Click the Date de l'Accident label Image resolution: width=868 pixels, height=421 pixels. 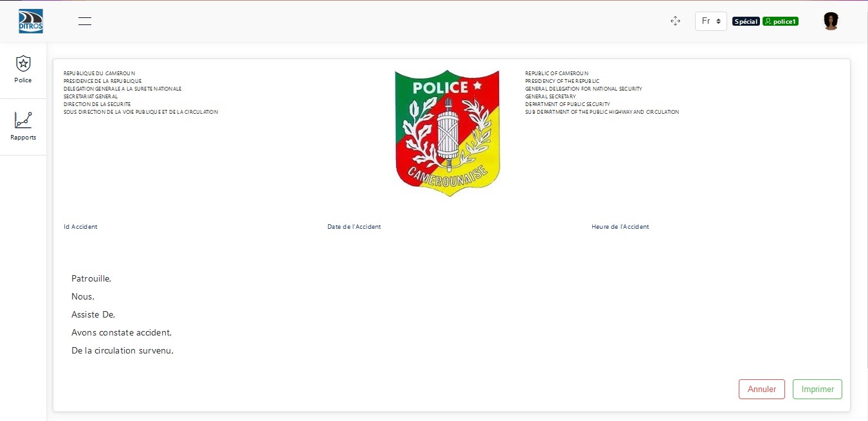point(354,227)
